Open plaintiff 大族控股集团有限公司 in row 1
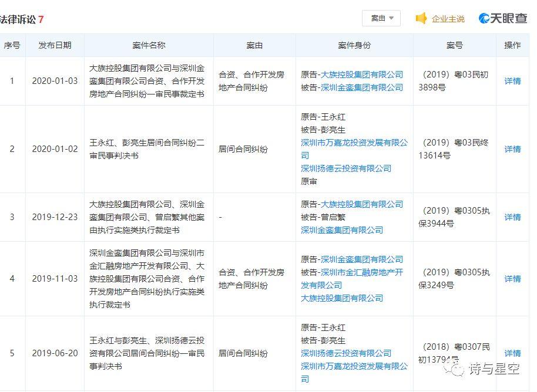Screen dimensions: 537x392 click(x=362, y=75)
